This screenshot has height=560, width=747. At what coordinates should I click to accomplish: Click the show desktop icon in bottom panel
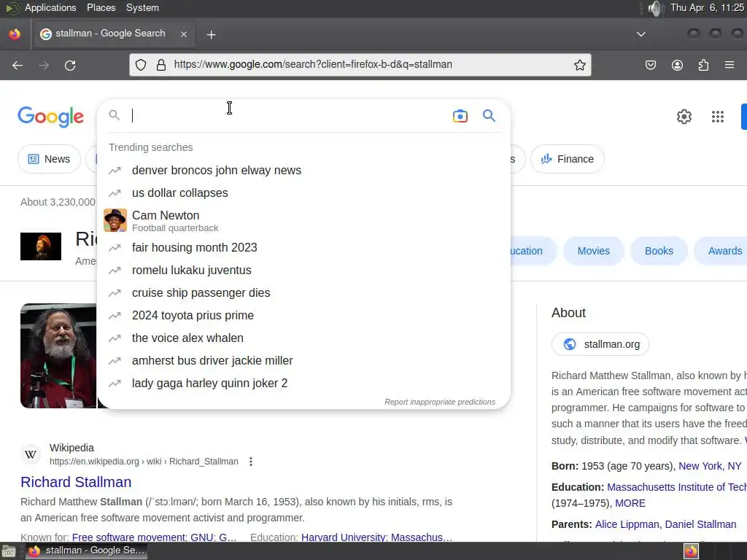[9, 551]
